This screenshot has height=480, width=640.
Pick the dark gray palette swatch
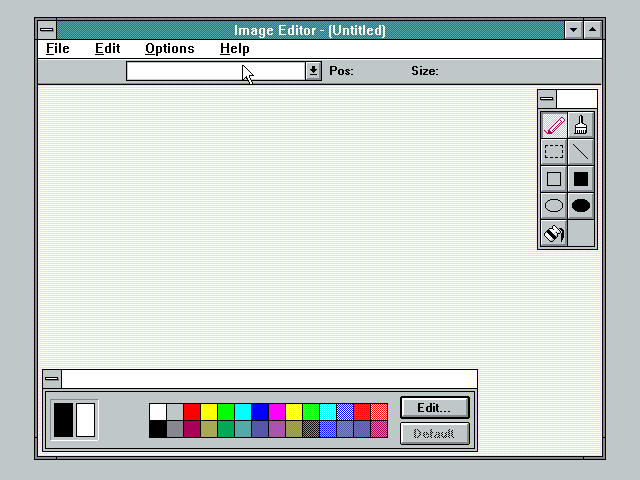(175, 429)
